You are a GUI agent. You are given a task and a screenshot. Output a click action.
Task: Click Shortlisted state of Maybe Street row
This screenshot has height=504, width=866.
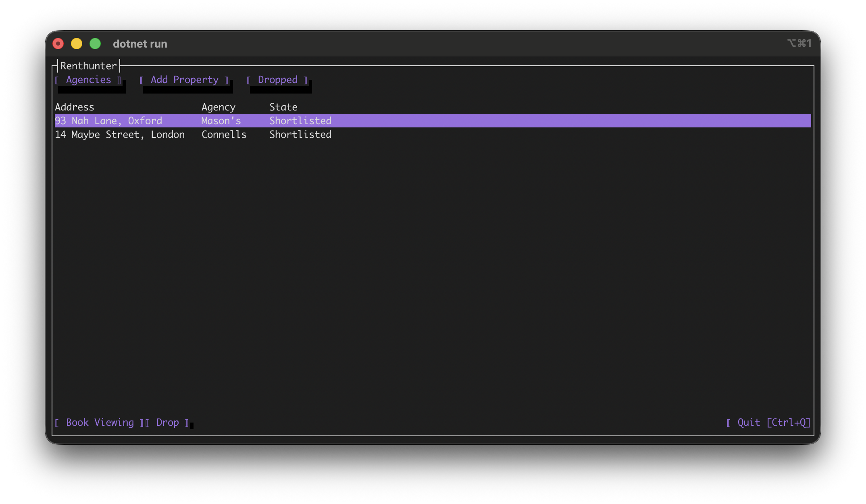coord(300,135)
